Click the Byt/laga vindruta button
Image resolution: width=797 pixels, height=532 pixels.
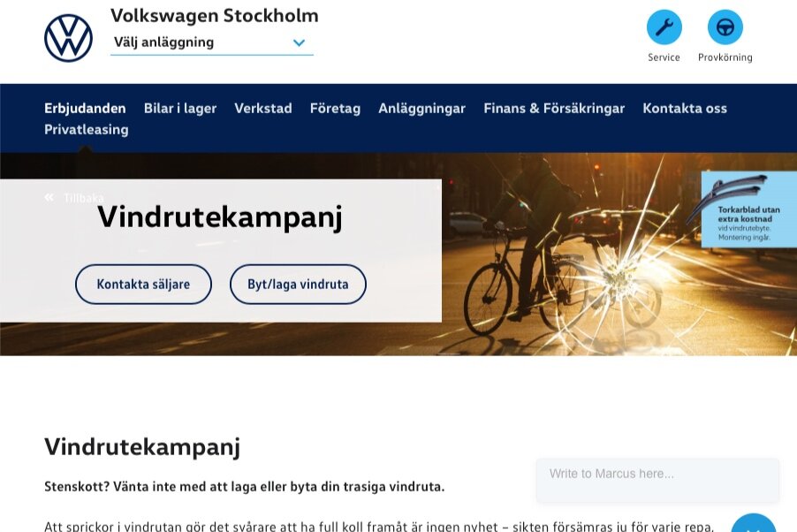click(298, 284)
